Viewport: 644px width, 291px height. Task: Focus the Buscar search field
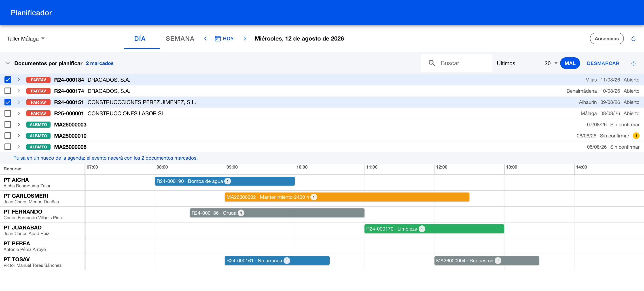(x=456, y=63)
